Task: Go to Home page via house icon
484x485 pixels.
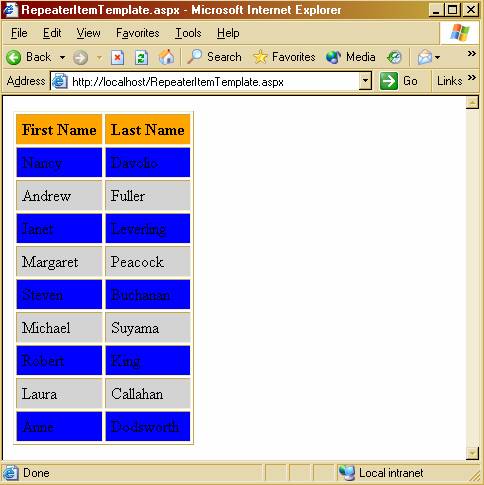Action: (166, 57)
